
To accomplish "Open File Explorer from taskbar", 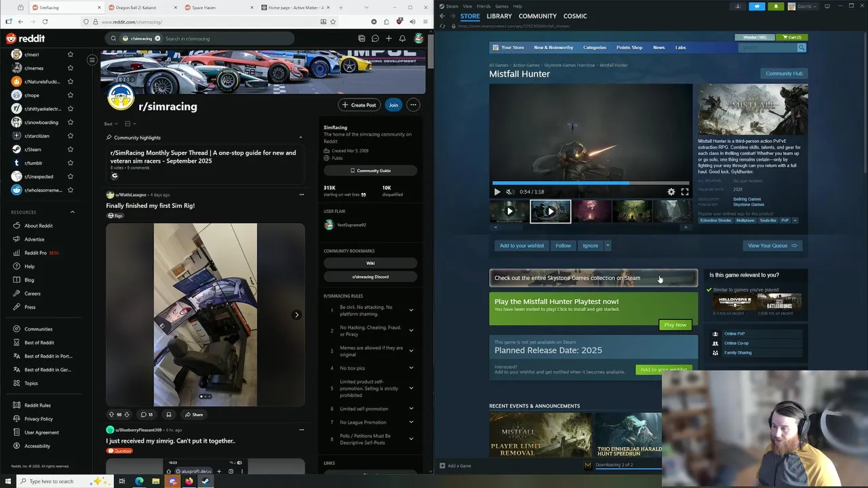I will 155,481.
